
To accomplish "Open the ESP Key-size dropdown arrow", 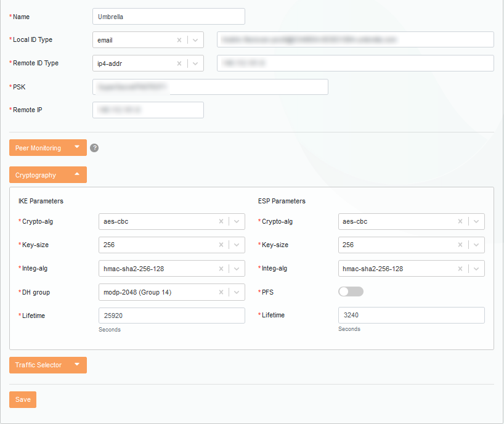I will [x=476, y=245].
